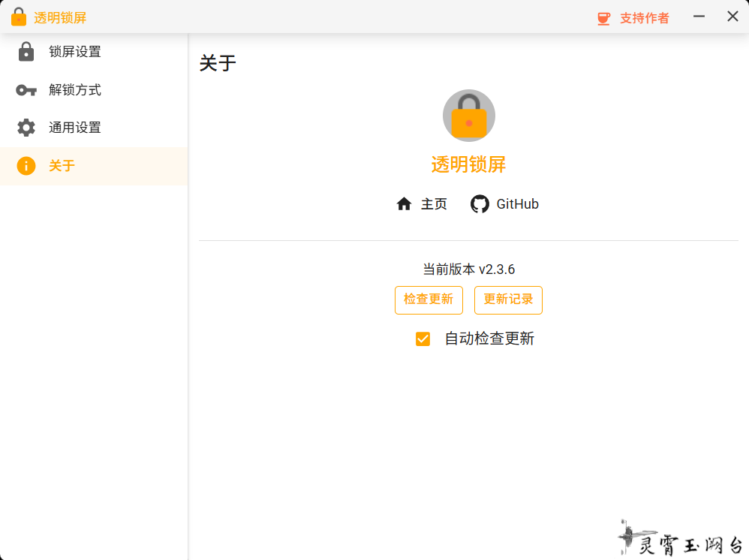749x560 pixels.
Task: Go to the 通用设置 section
Action: coord(75,128)
